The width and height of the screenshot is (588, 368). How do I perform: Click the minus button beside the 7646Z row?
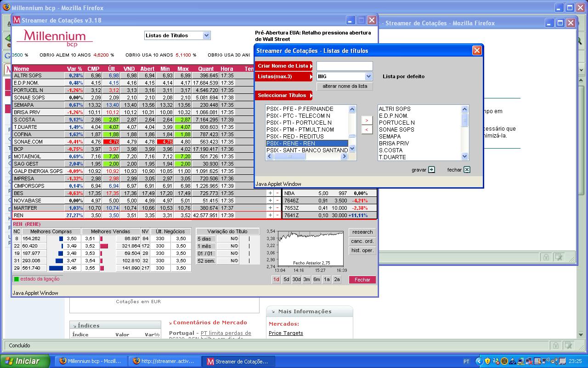coord(277,201)
